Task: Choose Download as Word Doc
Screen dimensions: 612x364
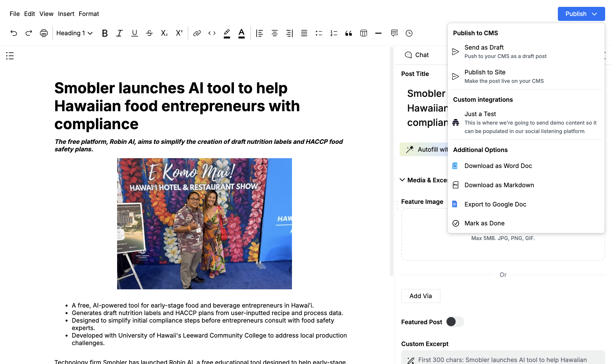Action: [526, 166]
